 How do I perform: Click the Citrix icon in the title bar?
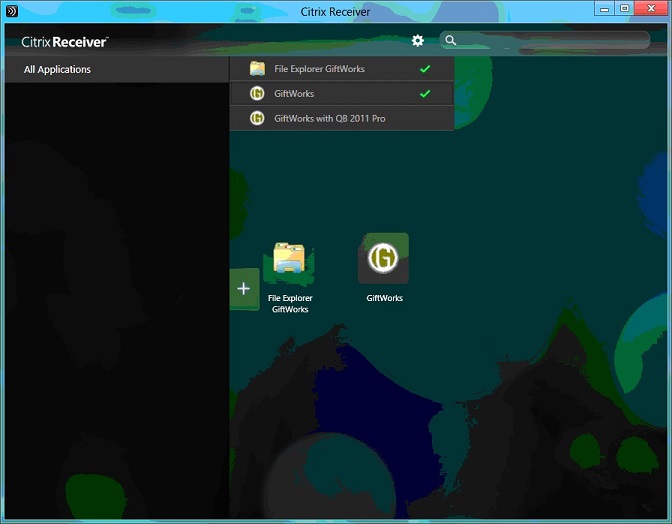click(x=12, y=11)
